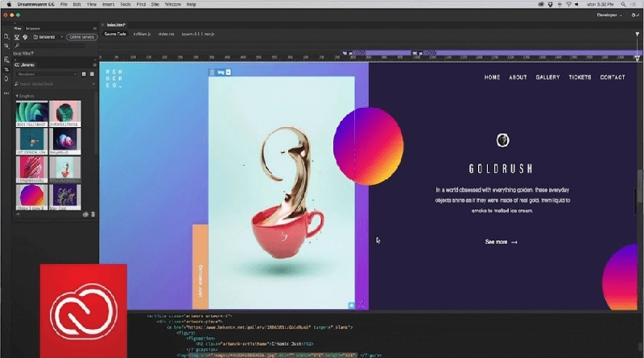Click the trash icon in CC Libraries panel

[93, 214]
